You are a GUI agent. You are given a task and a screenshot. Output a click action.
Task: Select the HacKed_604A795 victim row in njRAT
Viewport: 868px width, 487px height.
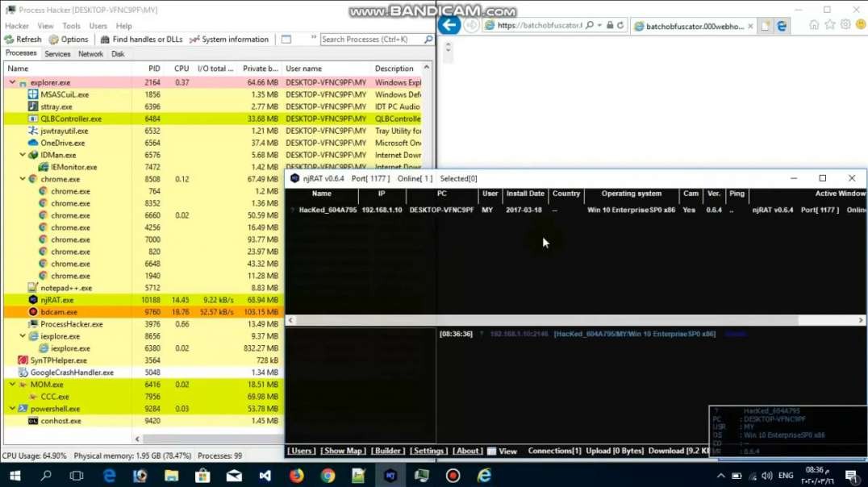(576, 210)
